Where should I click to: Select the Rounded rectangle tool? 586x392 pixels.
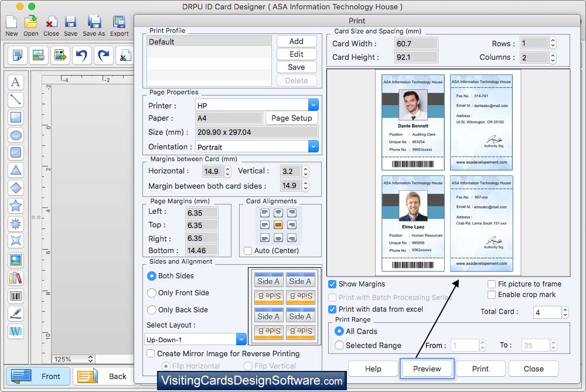pyautogui.click(x=16, y=152)
